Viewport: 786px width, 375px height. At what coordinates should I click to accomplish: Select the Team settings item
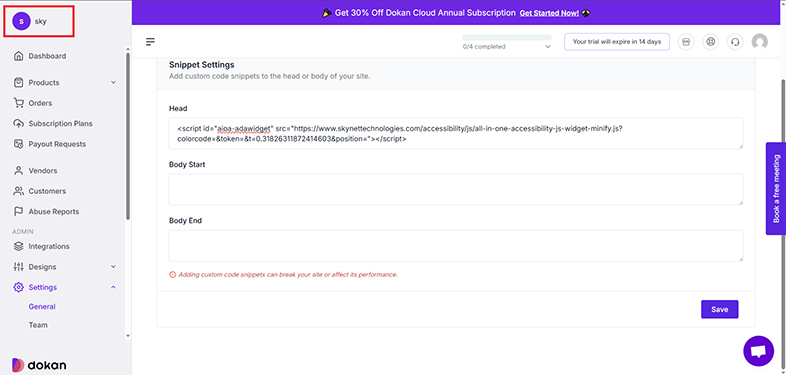[38, 325]
